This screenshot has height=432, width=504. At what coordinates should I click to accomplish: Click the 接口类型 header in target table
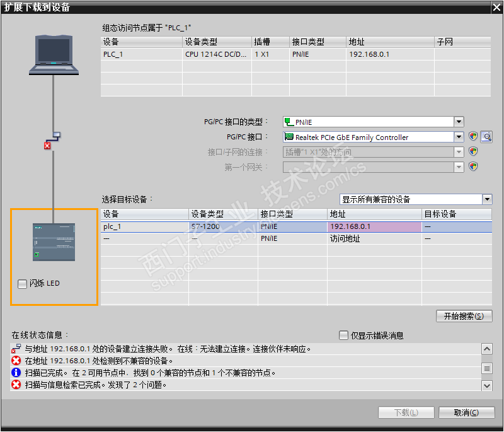(x=292, y=214)
